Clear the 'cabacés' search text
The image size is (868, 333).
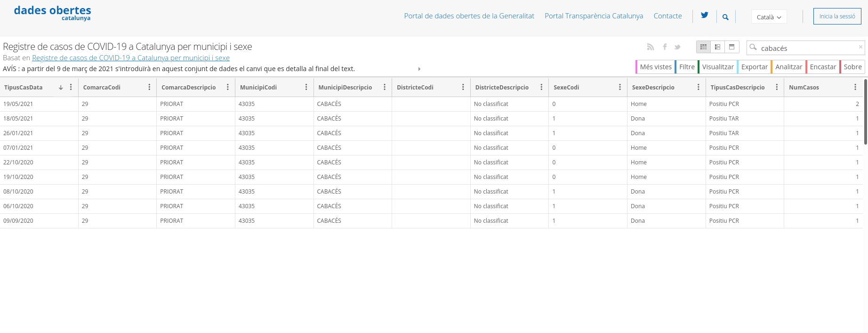tap(860, 47)
